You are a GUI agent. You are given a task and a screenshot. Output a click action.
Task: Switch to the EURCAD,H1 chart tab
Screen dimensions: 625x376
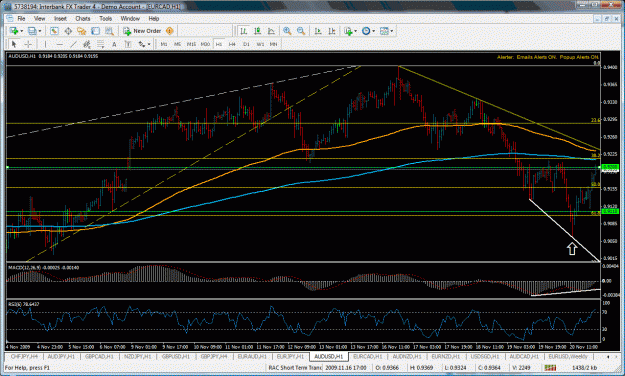tap(368, 356)
